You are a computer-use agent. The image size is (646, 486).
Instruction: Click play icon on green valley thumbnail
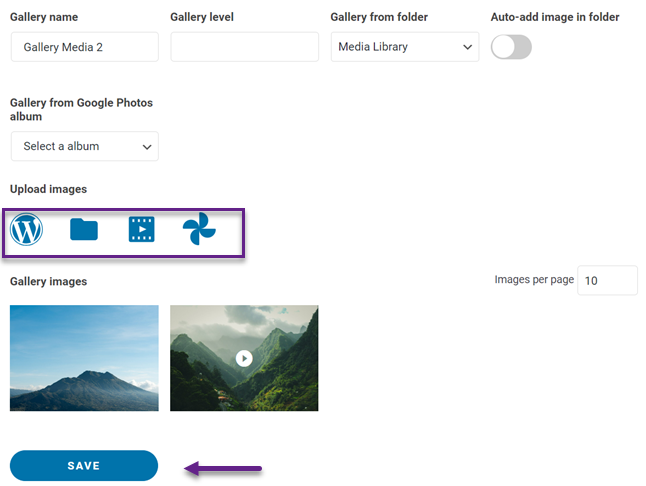244,358
